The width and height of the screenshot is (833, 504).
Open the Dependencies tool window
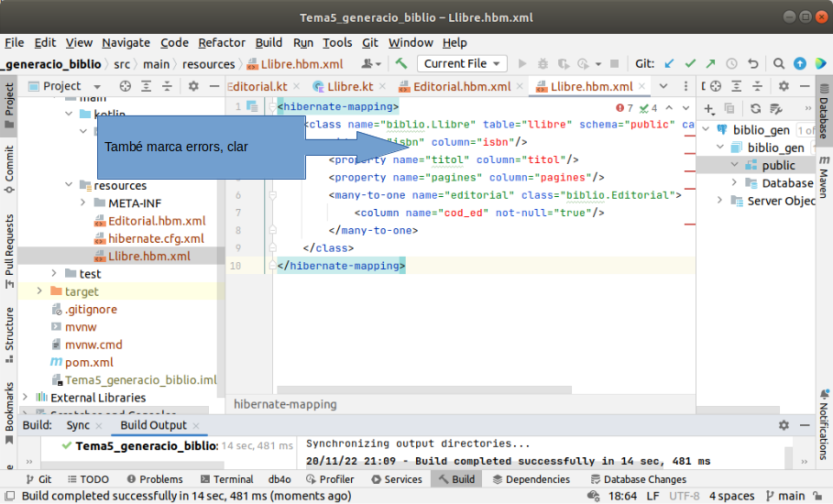click(532, 479)
